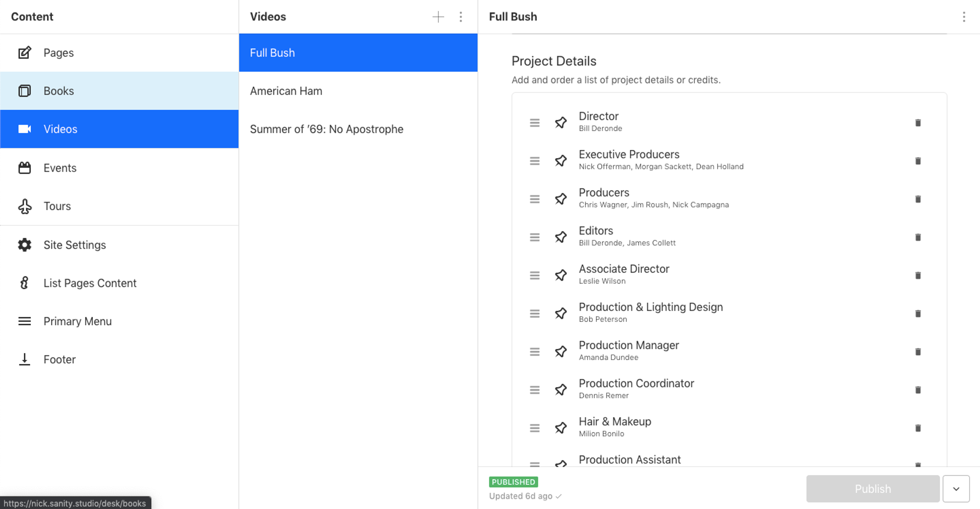Viewport: 980px width, 509px height.
Task: Open the Production & Lighting Design credit
Action: (x=650, y=313)
